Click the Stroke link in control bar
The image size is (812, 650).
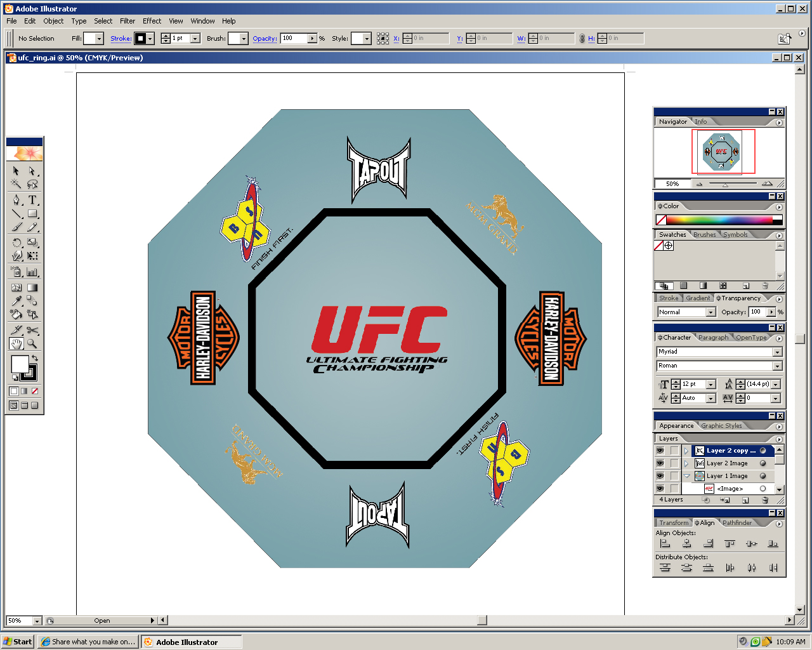tap(121, 39)
